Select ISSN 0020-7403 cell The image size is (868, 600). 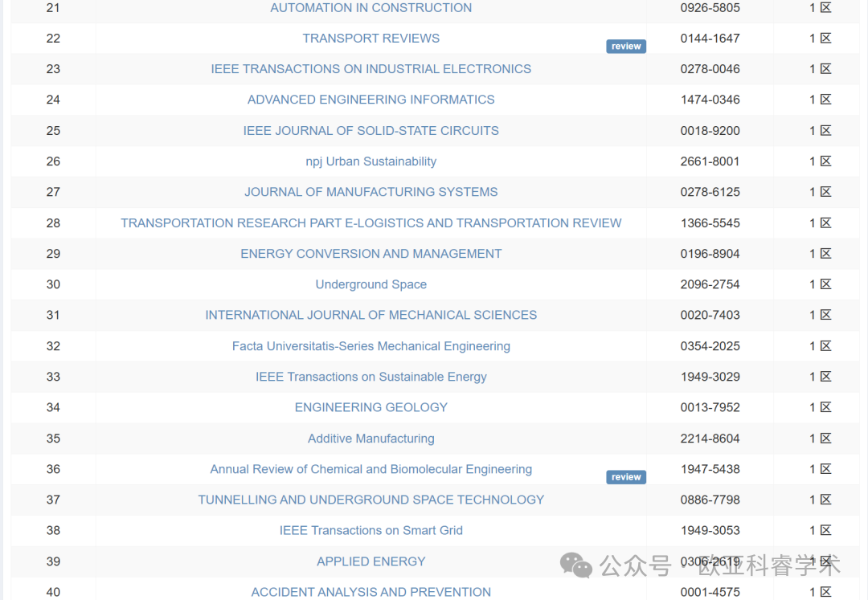coord(710,315)
